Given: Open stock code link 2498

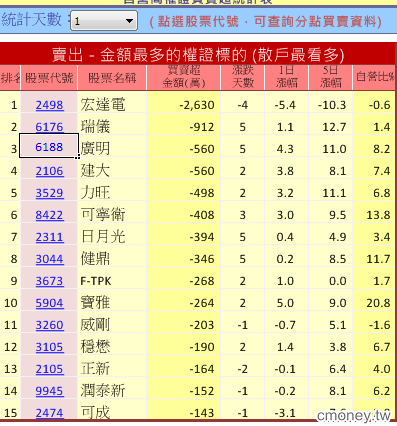Looking at the screenshot, I should 49,105.
